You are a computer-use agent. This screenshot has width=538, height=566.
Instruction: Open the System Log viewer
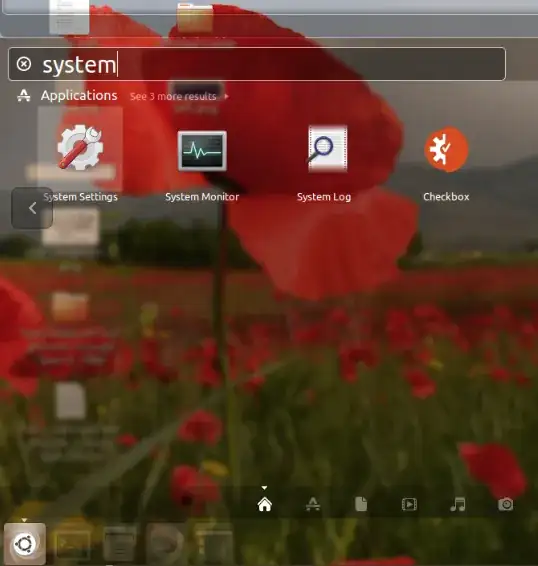tap(328, 149)
